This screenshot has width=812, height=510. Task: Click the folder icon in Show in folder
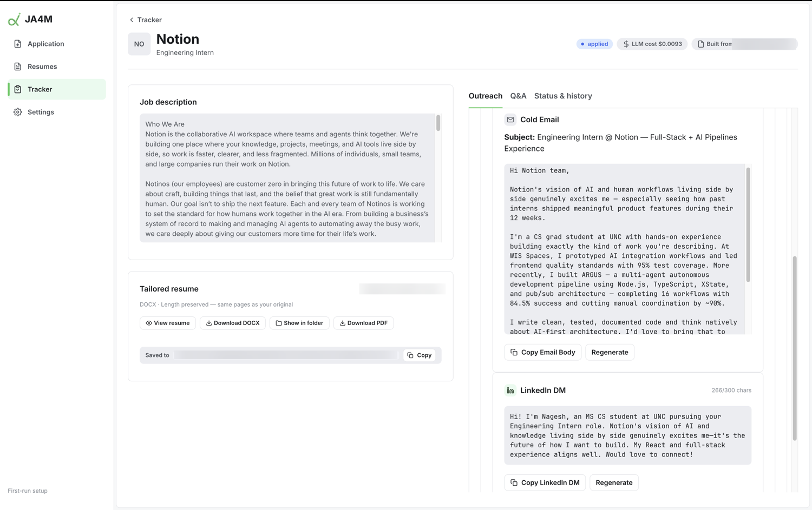tap(279, 323)
